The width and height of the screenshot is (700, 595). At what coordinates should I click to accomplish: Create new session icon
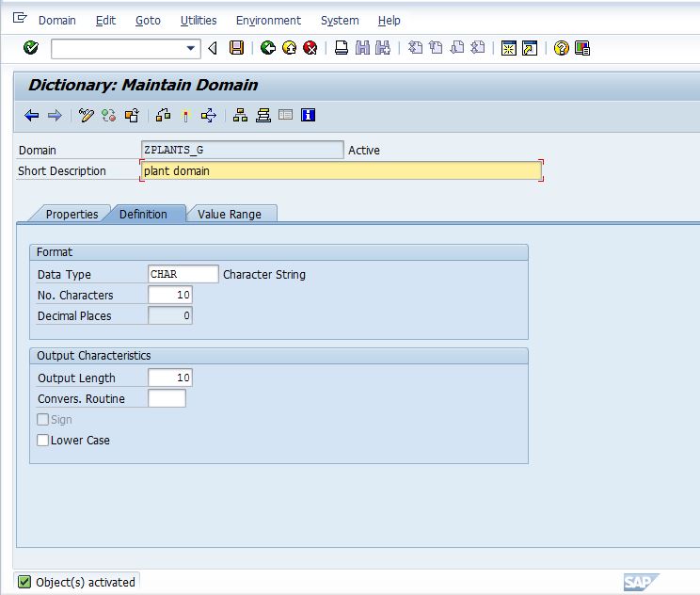coord(508,48)
